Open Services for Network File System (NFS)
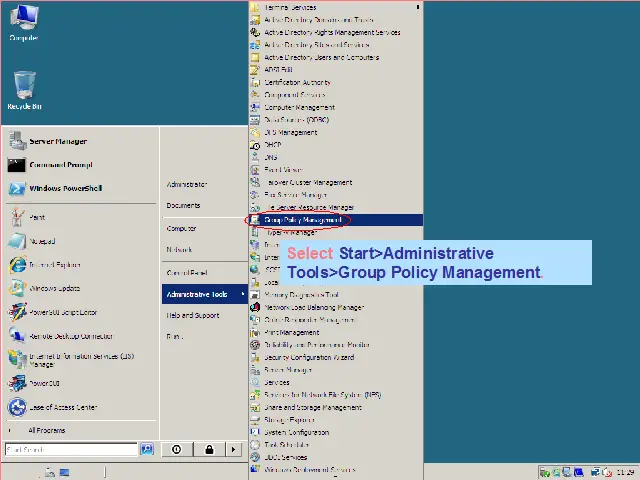The height and width of the screenshot is (480, 640). click(x=336, y=395)
